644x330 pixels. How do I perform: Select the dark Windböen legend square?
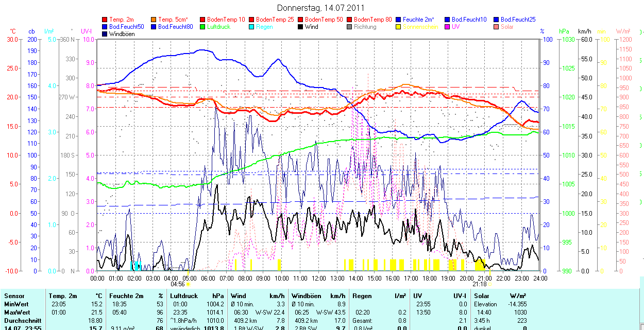(x=105, y=34)
